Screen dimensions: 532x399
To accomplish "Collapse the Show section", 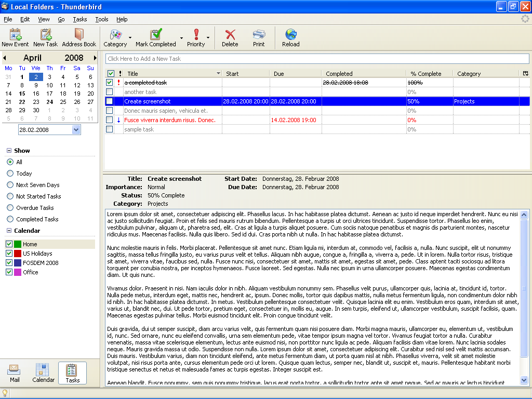I will (9, 151).
